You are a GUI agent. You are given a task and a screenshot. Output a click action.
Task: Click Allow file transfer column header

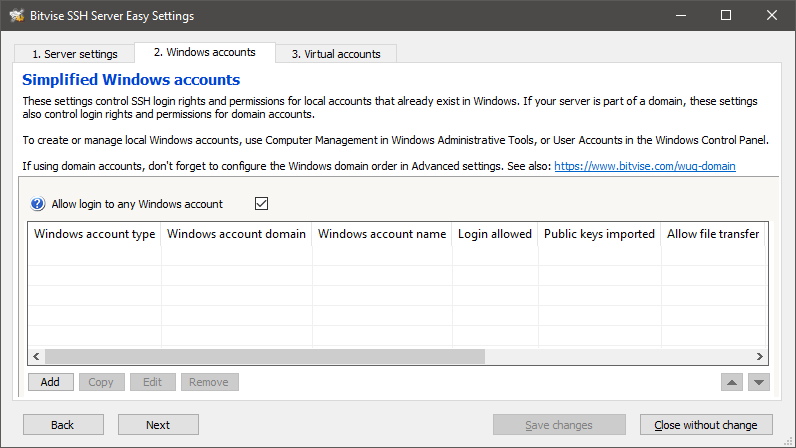pos(713,234)
